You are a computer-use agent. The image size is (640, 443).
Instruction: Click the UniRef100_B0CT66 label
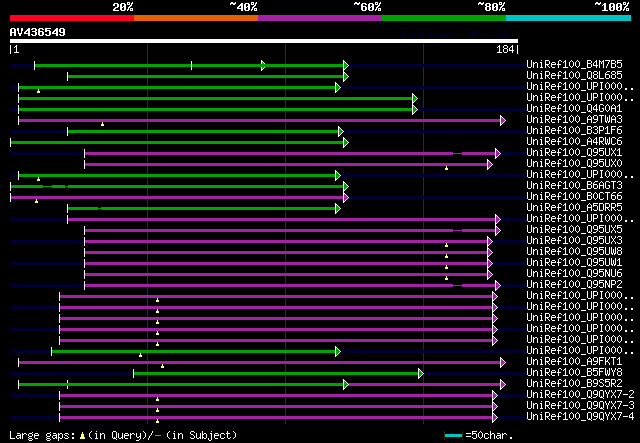click(x=574, y=197)
